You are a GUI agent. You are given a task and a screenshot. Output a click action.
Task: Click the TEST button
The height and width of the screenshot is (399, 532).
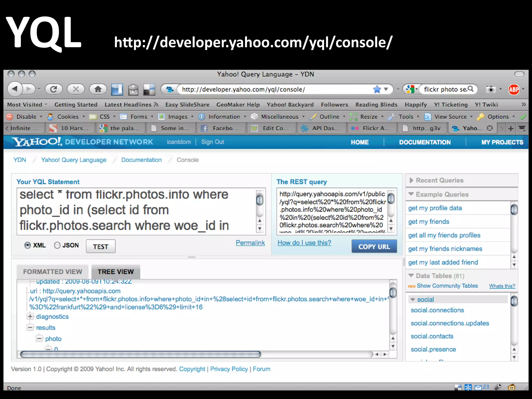[x=101, y=246]
